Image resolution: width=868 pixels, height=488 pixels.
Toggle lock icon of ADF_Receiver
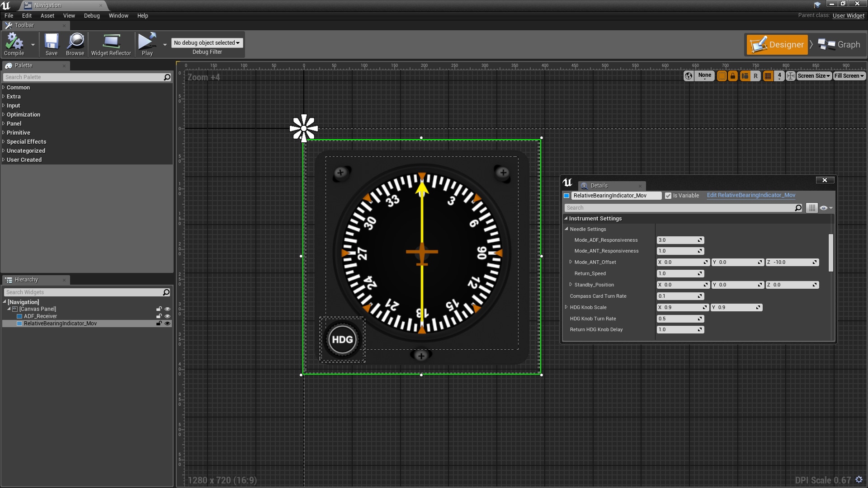pyautogui.click(x=159, y=316)
